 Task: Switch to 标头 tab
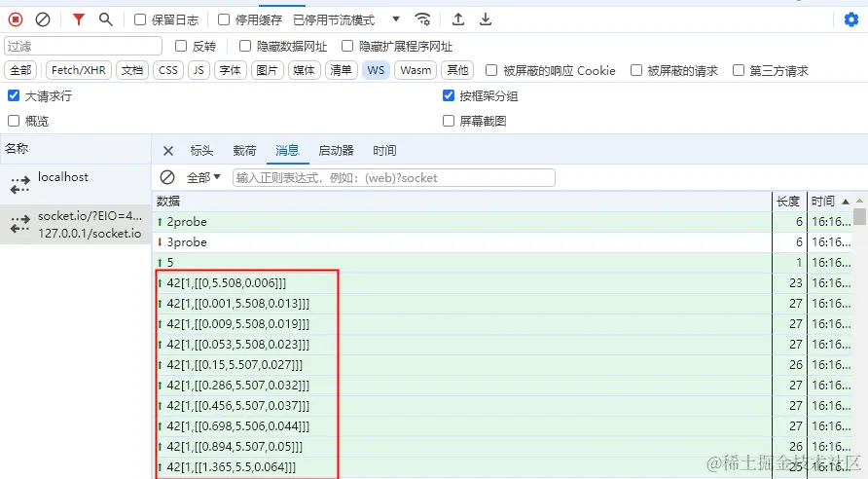201,151
